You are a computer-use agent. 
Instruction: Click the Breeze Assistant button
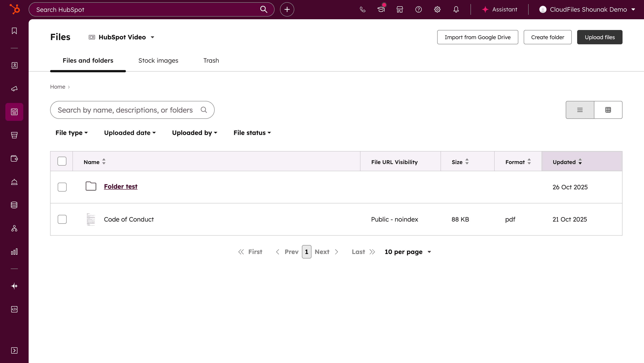point(500,9)
